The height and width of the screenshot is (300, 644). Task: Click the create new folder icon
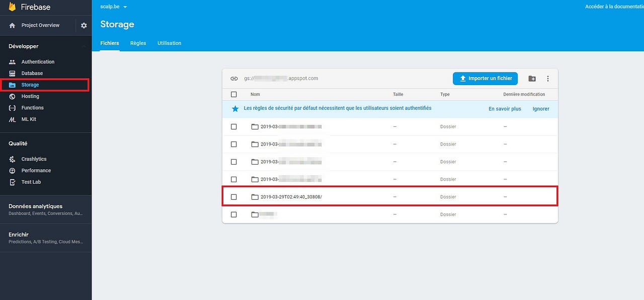[532, 79]
